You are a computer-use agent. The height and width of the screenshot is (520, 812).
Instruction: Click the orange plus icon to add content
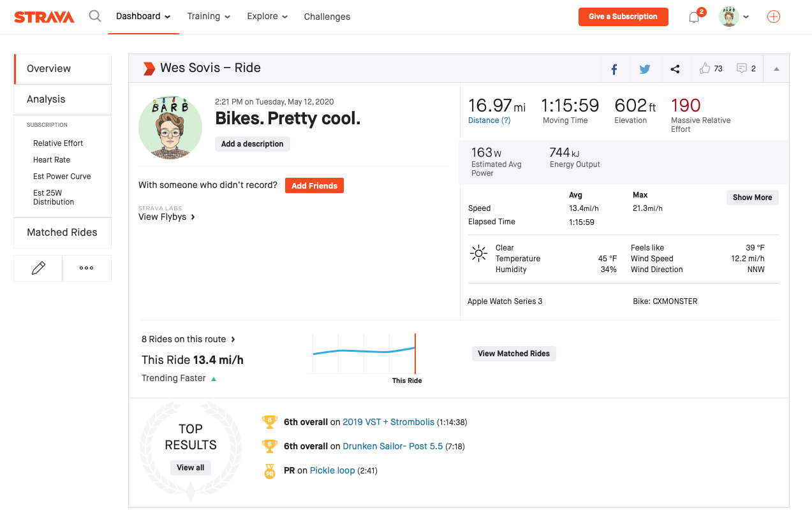click(773, 17)
